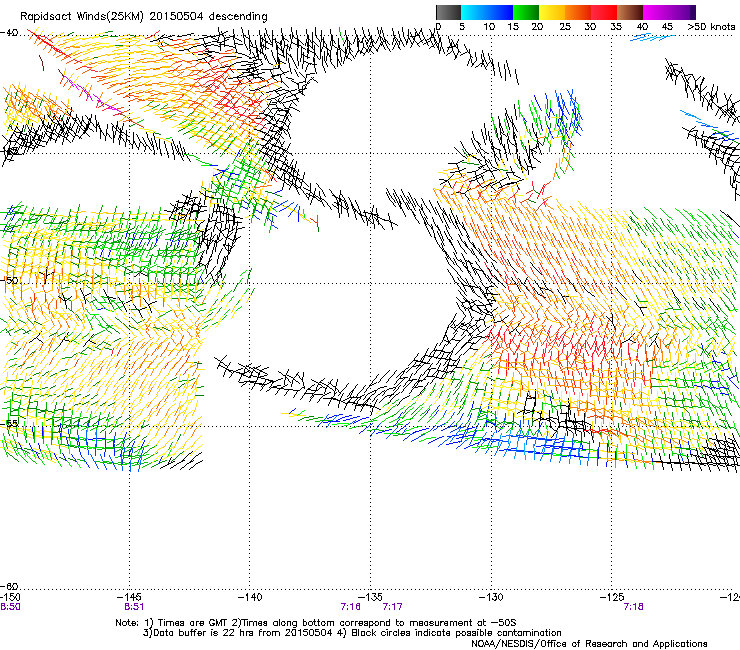Select the green 15-20 knots legend swatch
This screenshot has height=650, width=740.
[x=526, y=12]
